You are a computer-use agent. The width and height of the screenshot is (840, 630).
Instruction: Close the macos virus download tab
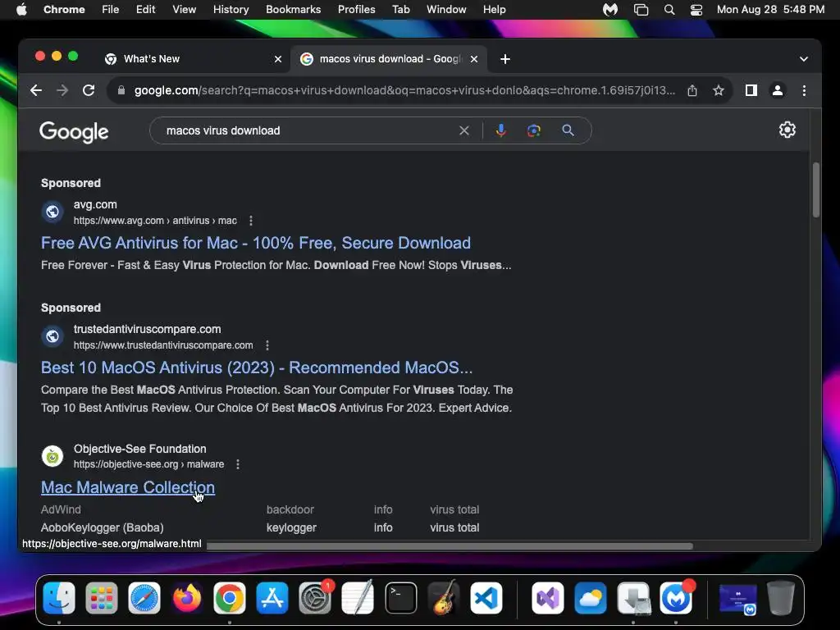(x=474, y=59)
